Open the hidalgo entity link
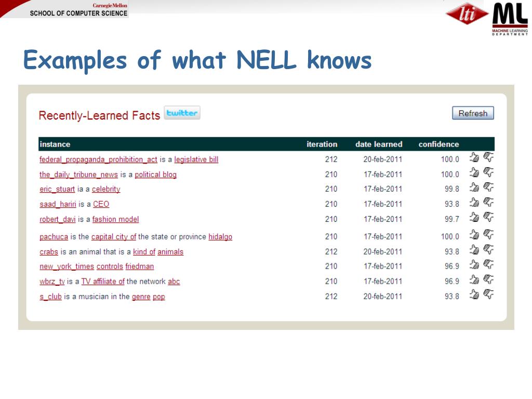Screen dimensions: 532x399 220,236
